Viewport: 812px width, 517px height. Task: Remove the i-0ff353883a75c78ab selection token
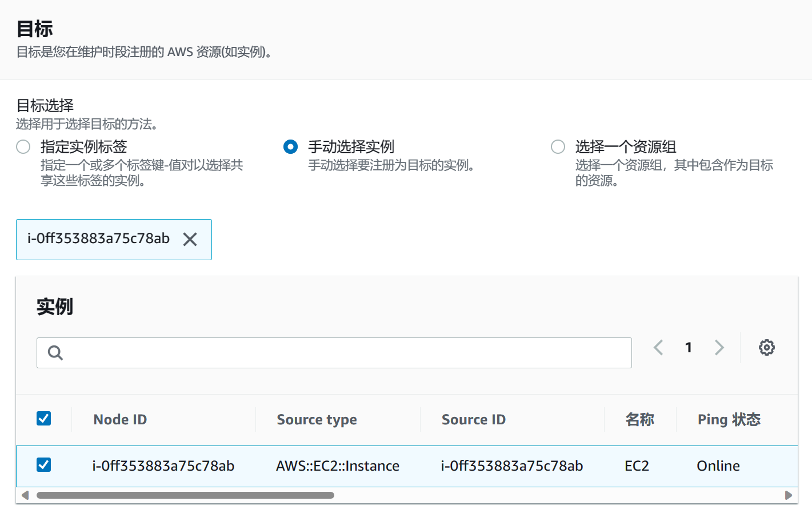(x=190, y=239)
